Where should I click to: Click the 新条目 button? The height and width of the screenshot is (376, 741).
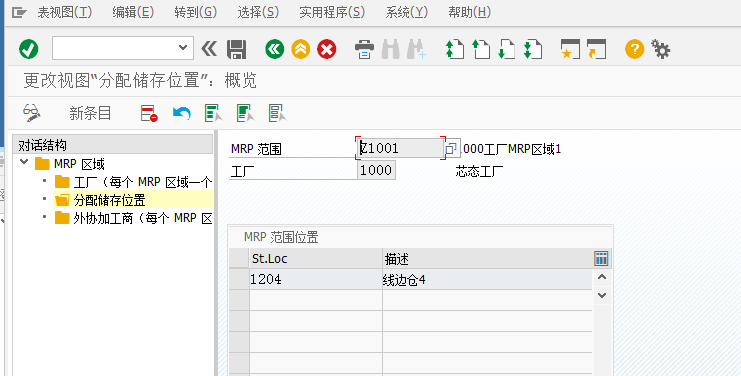tap(90, 113)
